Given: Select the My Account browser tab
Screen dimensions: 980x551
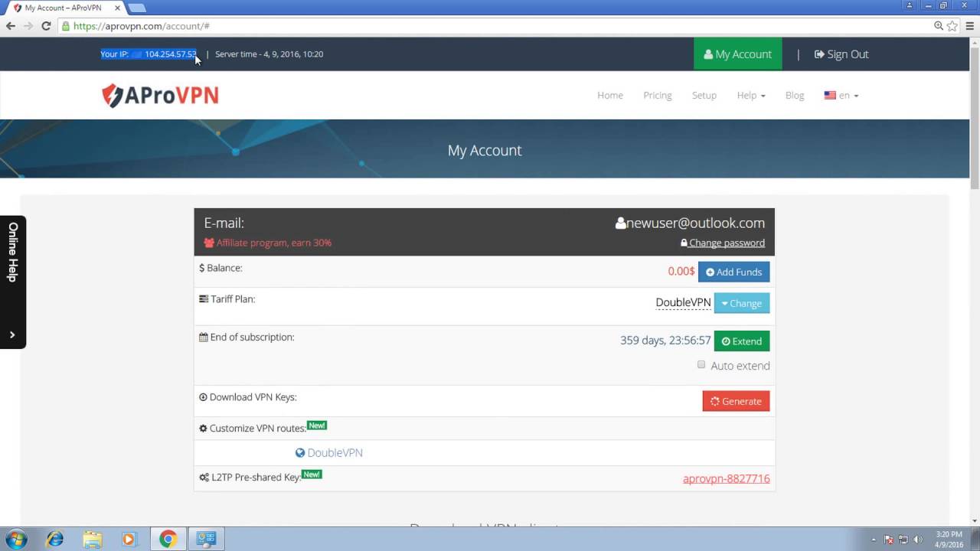Looking at the screenshot, I should [65, 8].
